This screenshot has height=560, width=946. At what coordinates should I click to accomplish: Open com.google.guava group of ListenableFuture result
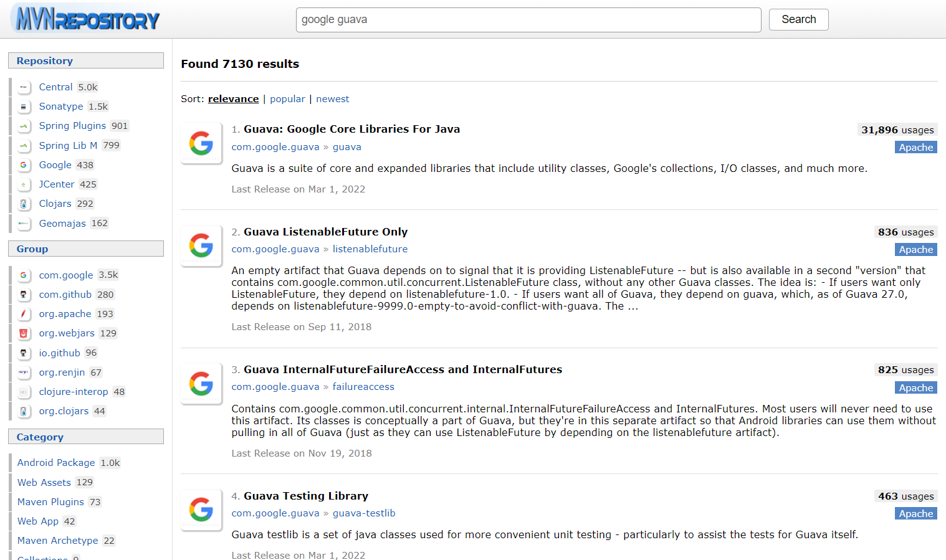pyautogui.click(x=275, y=249)
